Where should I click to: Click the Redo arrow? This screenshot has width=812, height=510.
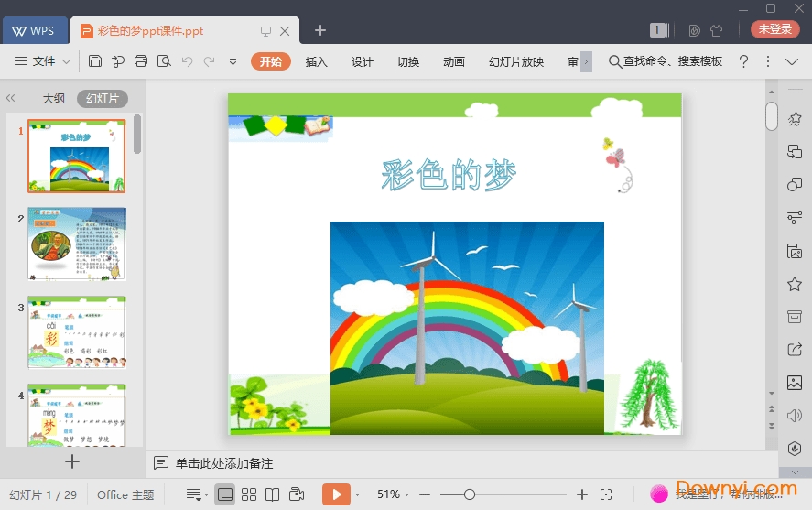click(x=210, y=61)
